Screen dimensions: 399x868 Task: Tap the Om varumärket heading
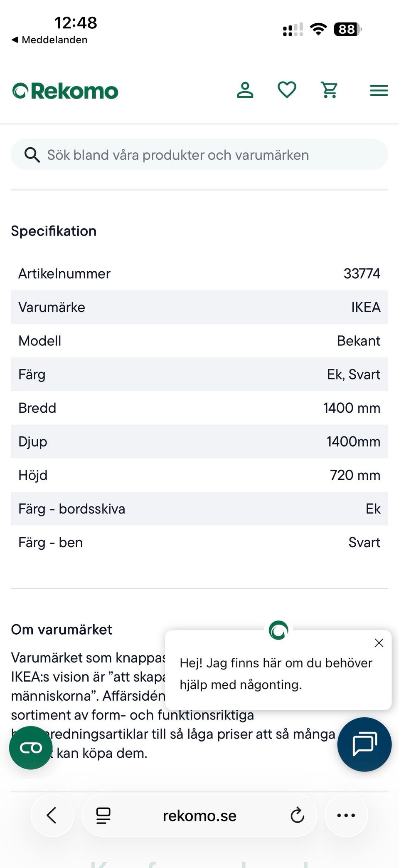62,630
